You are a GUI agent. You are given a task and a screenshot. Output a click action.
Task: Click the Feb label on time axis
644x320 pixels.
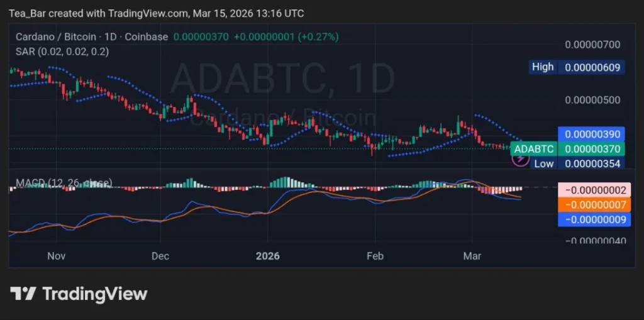tap(375, 256)
